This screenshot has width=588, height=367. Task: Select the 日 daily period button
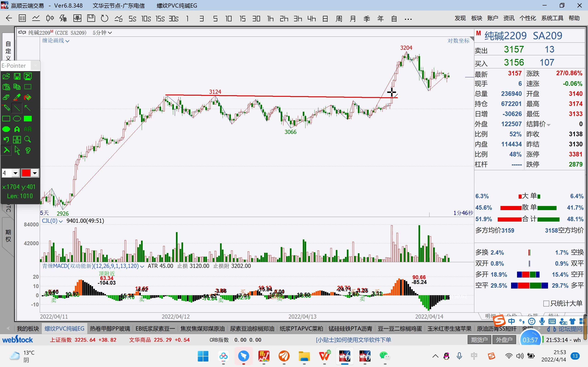pyautogui.click(x=325, y=18)
